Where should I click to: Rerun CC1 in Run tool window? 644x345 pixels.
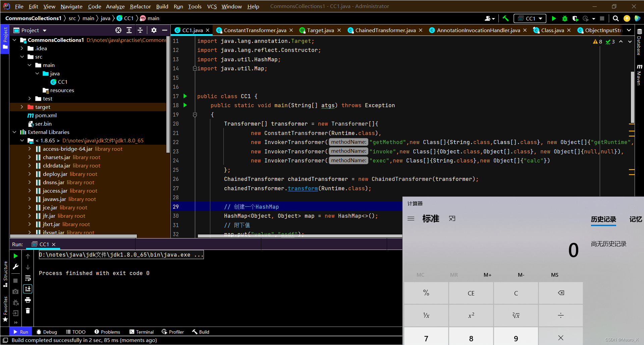pyautogui.click(x=15, y=256)
